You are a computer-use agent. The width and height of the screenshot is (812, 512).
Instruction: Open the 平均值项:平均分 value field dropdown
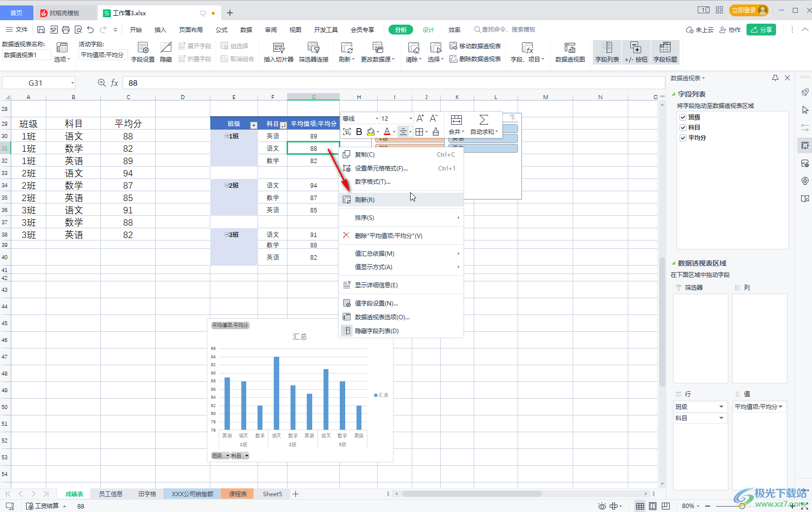(780, 407)
